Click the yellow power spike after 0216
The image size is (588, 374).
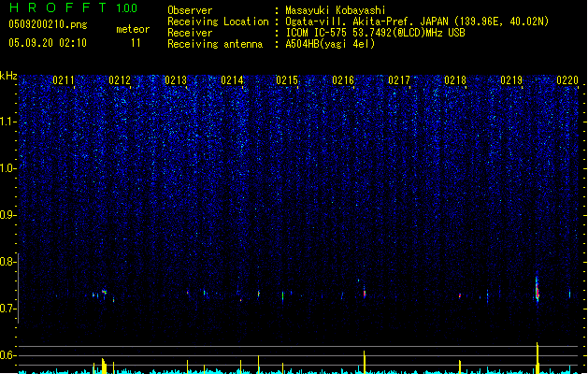click(x=365, y=362)
